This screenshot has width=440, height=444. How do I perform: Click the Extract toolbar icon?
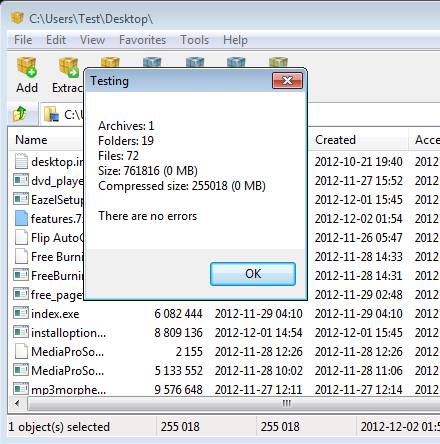tap(68, 67)
